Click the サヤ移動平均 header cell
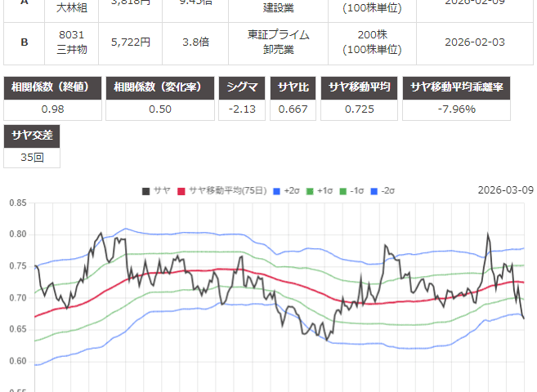Screen dimensions: 537x392 (360, 88)
